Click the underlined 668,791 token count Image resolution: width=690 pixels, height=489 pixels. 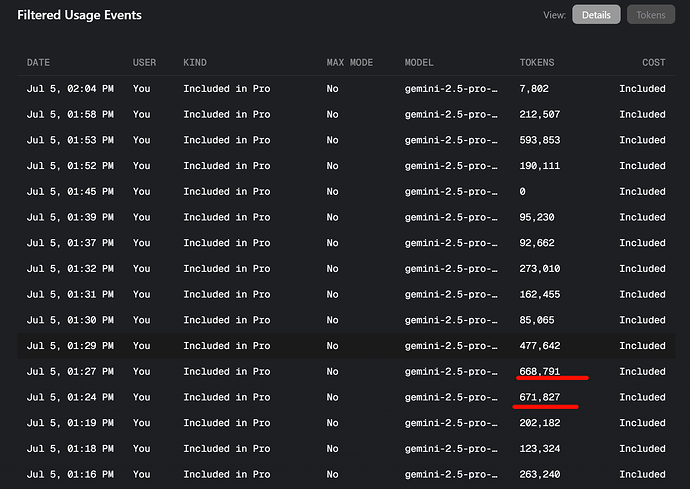coord(540,371)
